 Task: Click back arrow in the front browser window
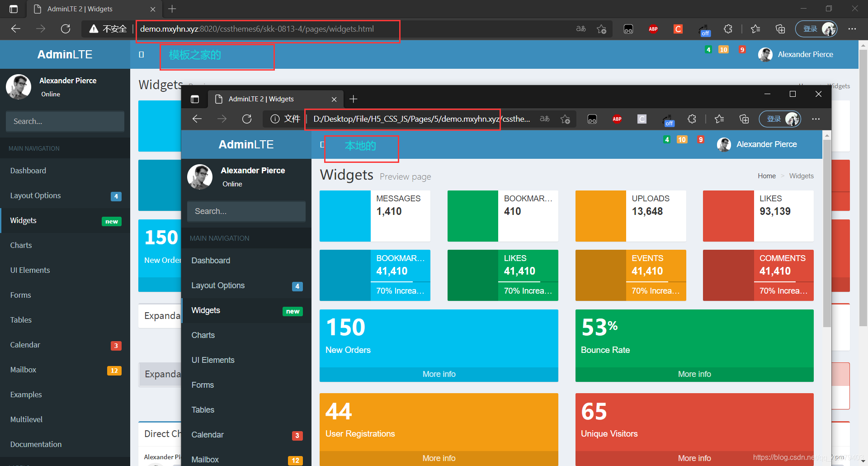(x=197, y=119)
